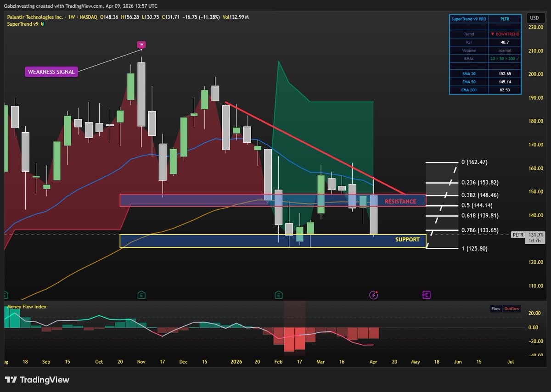Click the SuperTrend v9 indicator badge icon
Screen dimensions: 551x392
tap(43, 23)
